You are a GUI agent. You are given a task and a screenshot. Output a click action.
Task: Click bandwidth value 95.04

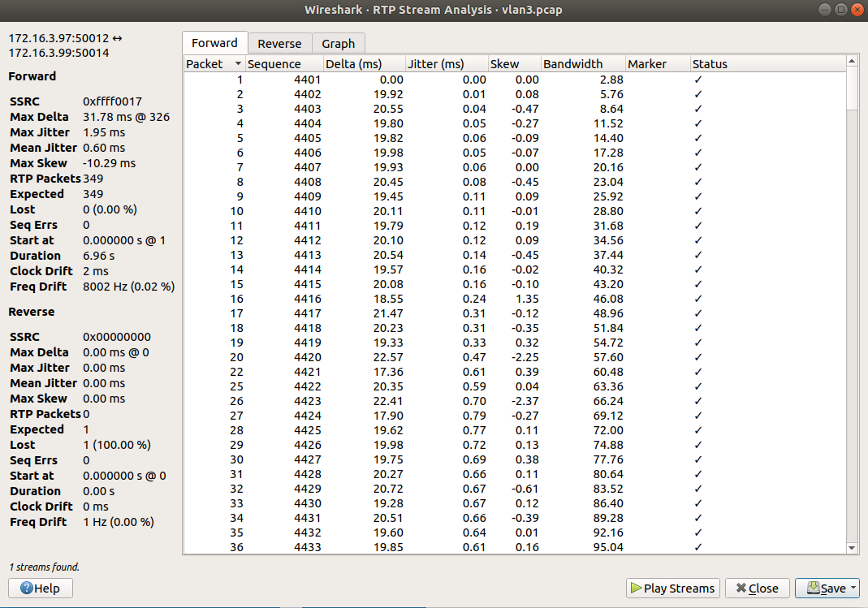coord(608,547)
